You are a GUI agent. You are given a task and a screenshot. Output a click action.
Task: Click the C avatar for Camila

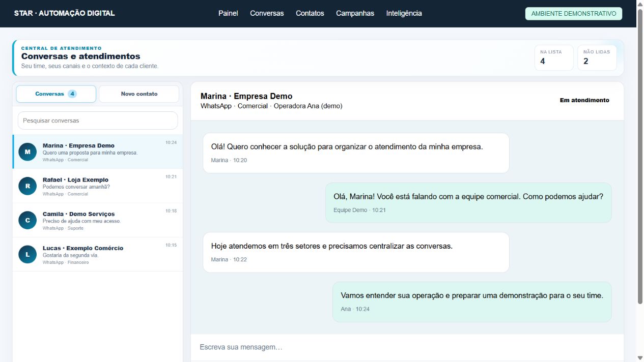[27, 220]
